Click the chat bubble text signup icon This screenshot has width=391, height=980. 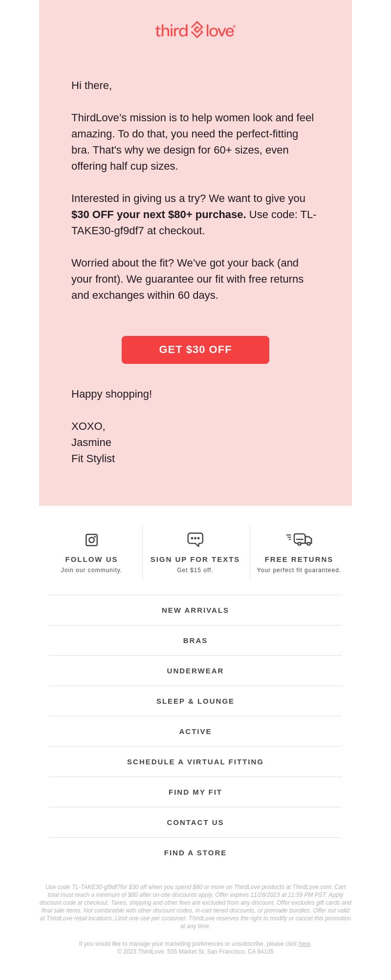[x=195, y=539]
